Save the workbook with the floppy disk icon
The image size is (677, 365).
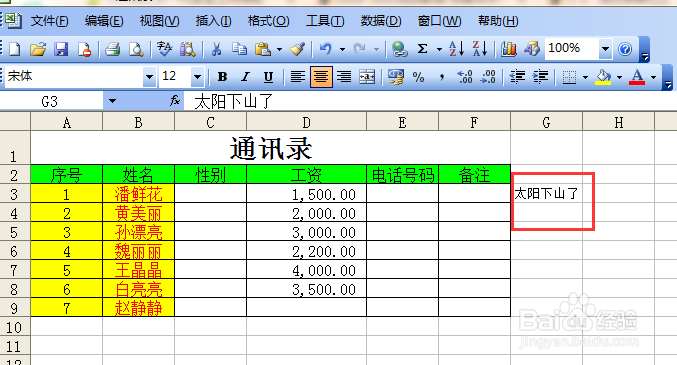click(61, 49)
